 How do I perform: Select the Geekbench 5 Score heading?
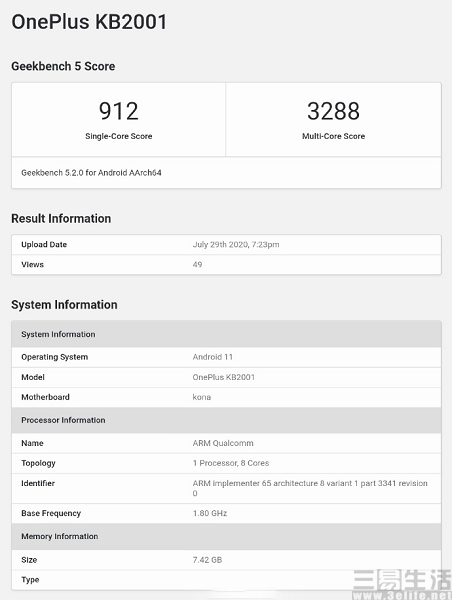coord(63,66)
